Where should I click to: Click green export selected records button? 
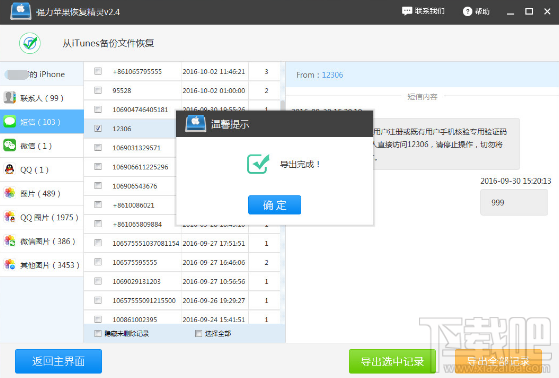393,361
